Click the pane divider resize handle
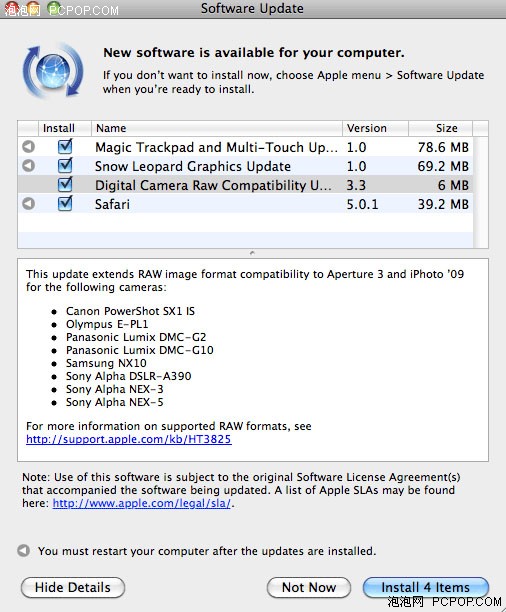This screenshot has width=506, height=612. (x=252, y=253)
